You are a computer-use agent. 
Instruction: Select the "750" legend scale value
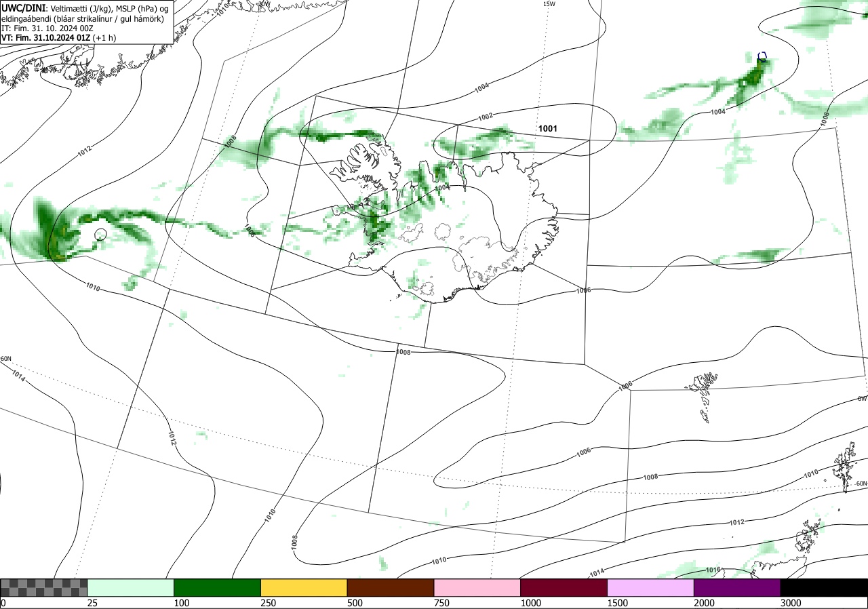442,603
